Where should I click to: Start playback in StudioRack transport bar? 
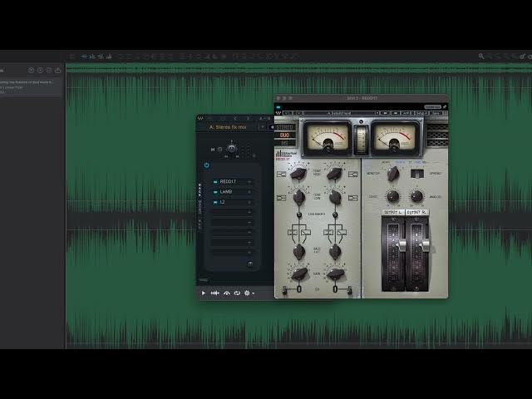[x=204, y=293]
